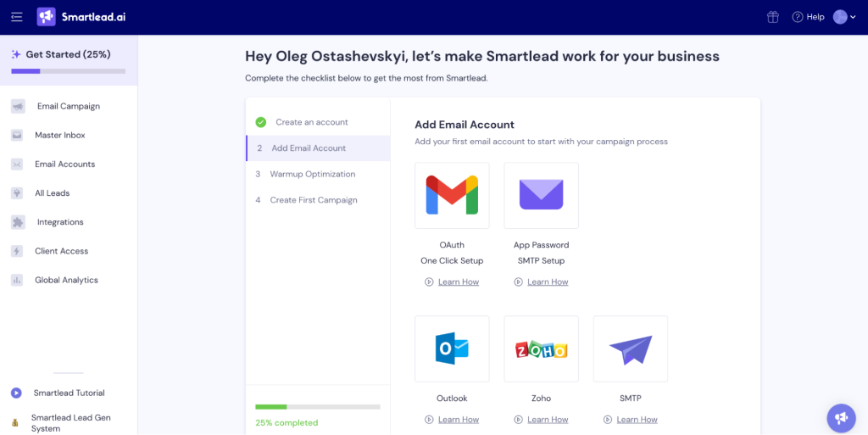Open the Get Started (25%) checklist

[x=69, y=60]
